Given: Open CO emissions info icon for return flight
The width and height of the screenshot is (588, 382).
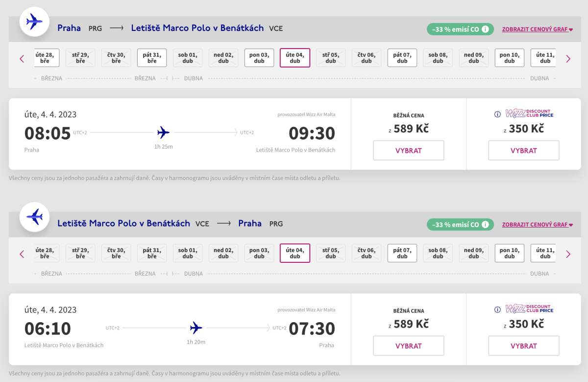Looking at the screenshot, I should (485, 225).
